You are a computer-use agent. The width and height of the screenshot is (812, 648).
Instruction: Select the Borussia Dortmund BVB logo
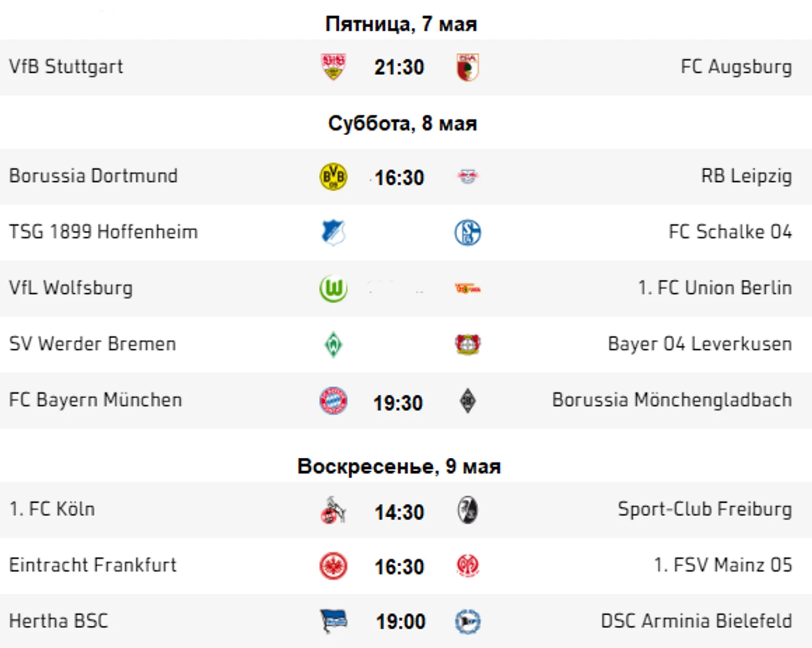(333, 177)
